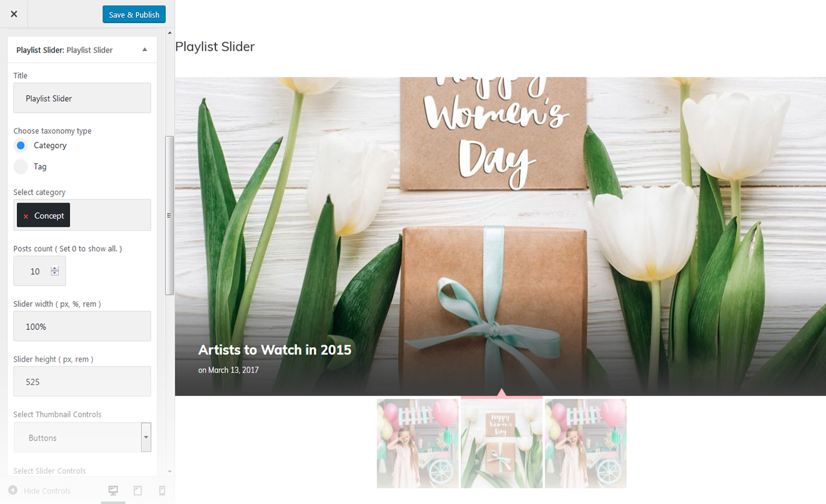Increase posts count with up stepper

point(55,268)
